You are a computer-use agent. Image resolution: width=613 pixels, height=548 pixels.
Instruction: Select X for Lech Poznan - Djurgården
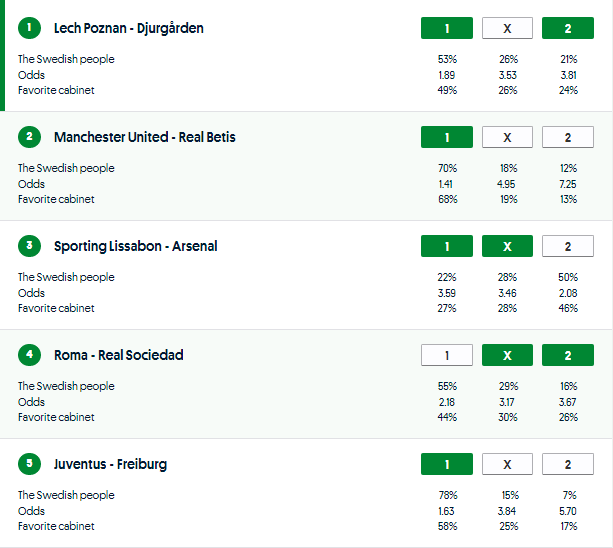pyautogui.click(x=507, y=28)
